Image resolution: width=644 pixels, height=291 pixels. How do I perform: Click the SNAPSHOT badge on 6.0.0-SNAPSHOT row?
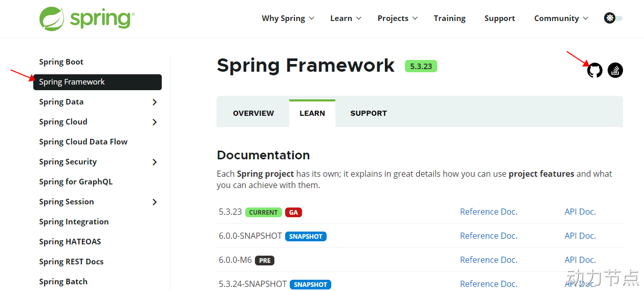pos(306,237)
